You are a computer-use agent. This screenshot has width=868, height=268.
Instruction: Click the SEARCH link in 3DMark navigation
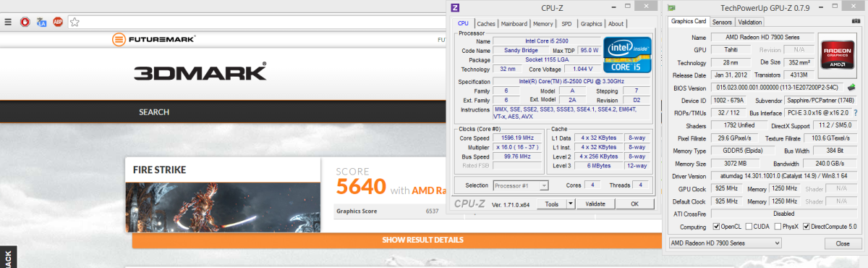pos(154,112)
